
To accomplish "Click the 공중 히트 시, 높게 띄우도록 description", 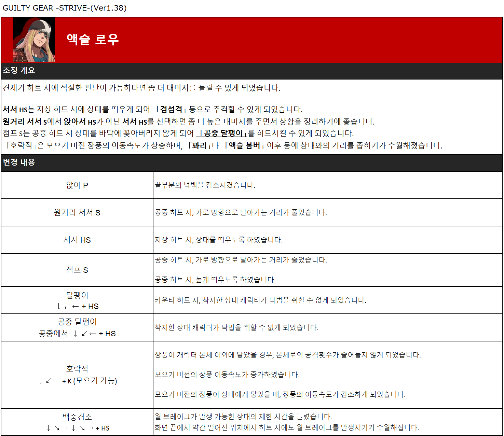I will point(215,280).
